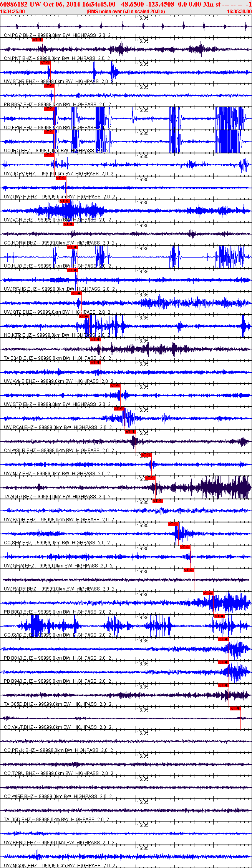Select the red pick marker on CC.SEP trace

pos(174,524)
